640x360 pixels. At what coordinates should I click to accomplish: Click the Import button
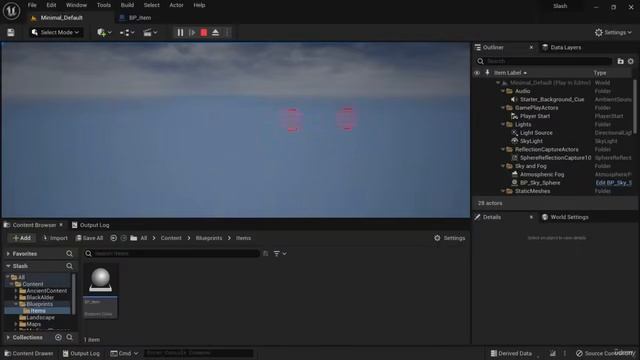pos(55,238)
